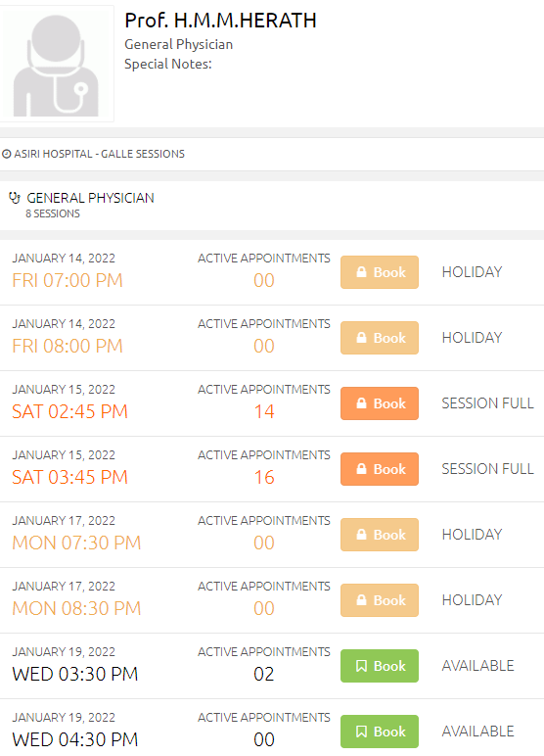544x756 pixels.
Task: Book the Fri 08:00 PM session
Action: pos(380,338)
